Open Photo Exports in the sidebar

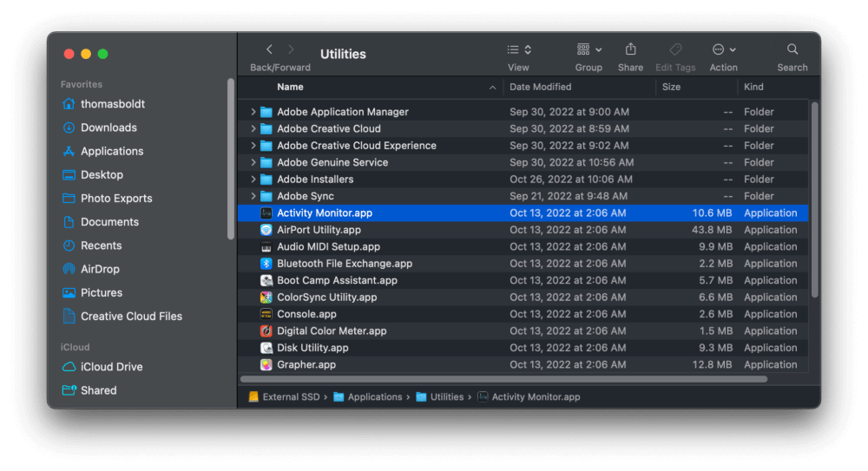coord(108,198)
